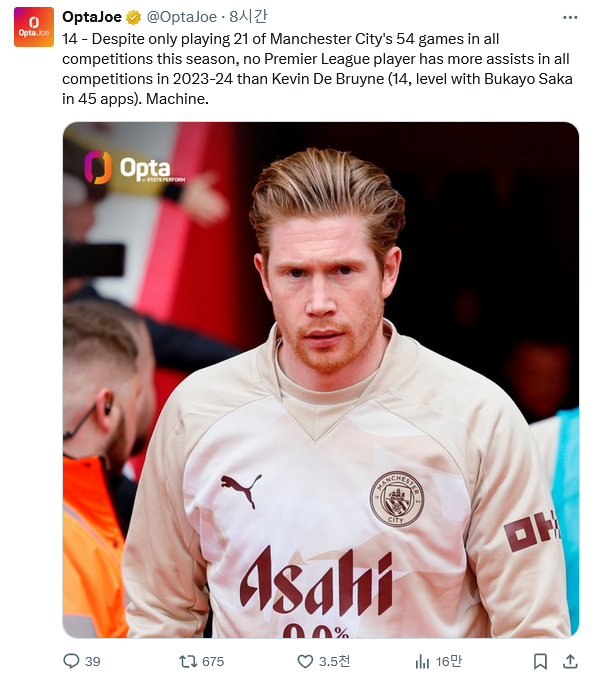The image size is (595, 683).
Task: Click the tweet text about 14 assists
Action: [317, 69]
